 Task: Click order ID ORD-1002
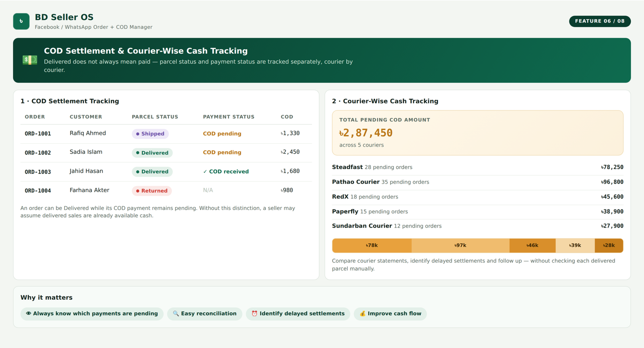click(x=38, y=153)
